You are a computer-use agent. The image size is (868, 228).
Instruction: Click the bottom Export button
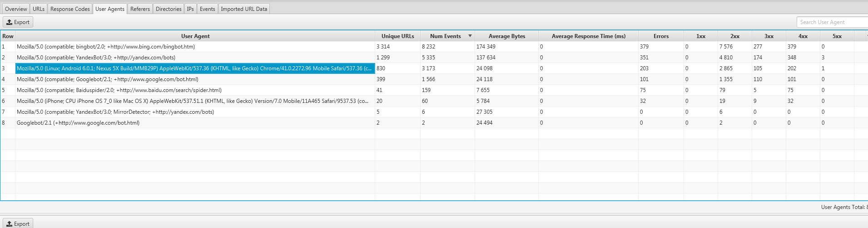pos(18,223)
